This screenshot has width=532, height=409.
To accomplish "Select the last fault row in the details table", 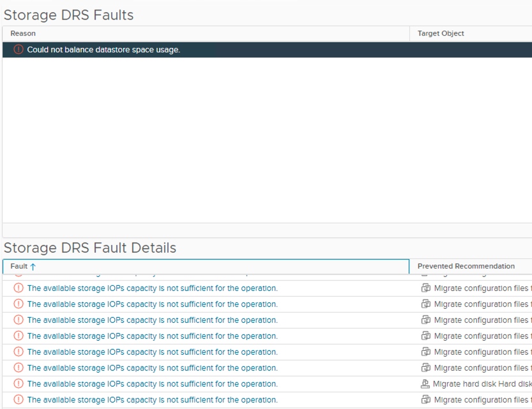I will [x=155, y=399].
